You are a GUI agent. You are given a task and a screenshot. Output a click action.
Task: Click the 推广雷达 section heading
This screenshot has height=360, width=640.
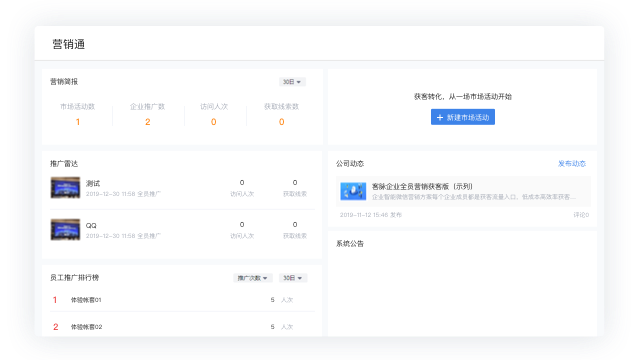[x=64, y=164]
